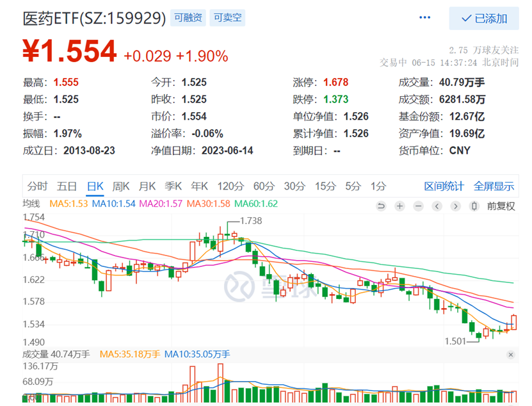Select the 周K weekly candlestick tab
This screenshot has width=532, height=406.
coord(121,186)
